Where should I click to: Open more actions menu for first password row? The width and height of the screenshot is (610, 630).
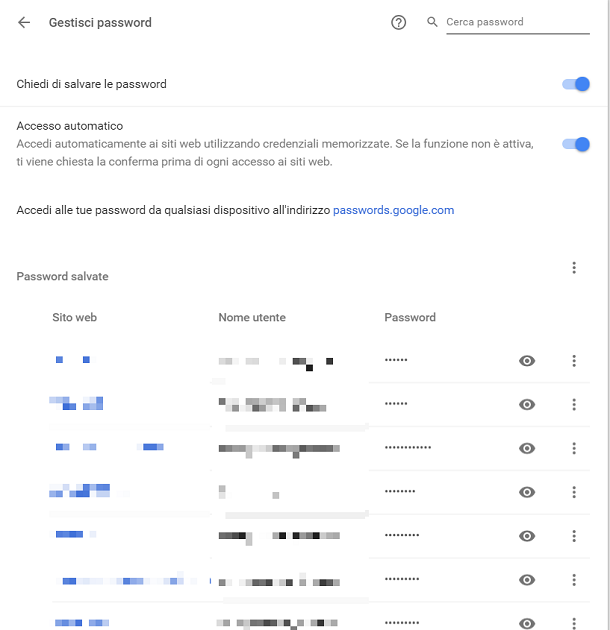point(574,361)
